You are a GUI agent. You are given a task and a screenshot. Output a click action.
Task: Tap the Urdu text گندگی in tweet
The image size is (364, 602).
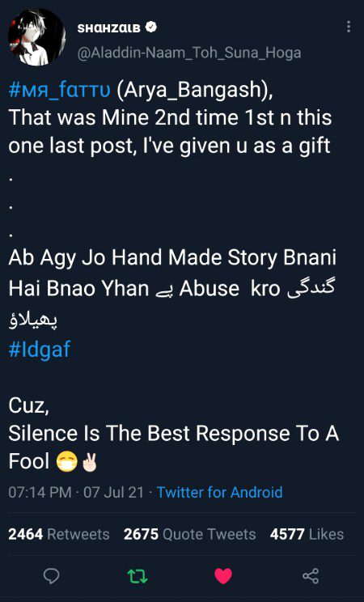click(x=311, y=289)
